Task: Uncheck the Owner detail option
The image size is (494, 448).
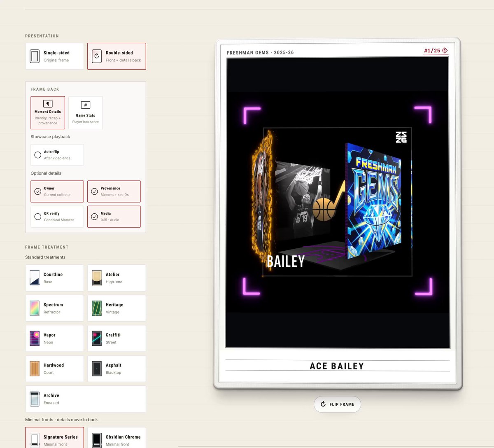Action: pyautogui.click(x=57, y=191)
